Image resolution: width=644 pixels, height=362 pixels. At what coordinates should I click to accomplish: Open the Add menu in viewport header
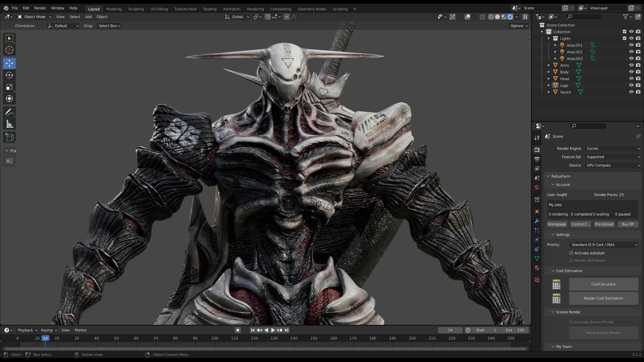[88, 17]
